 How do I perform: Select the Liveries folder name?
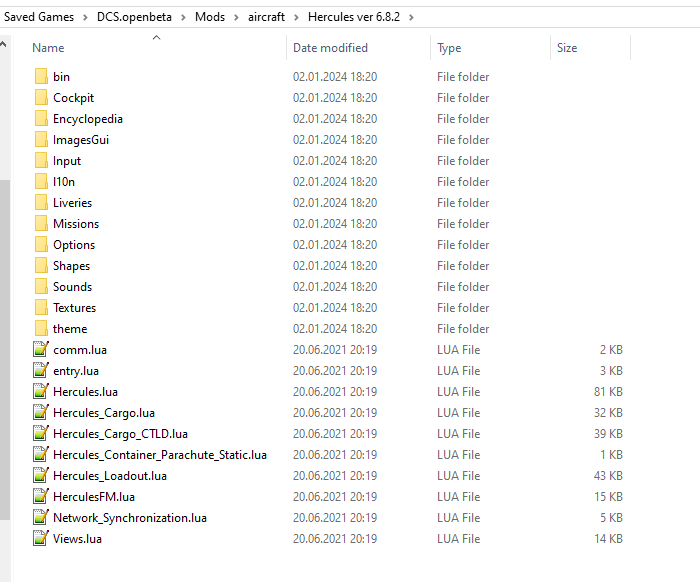point(72,203)
